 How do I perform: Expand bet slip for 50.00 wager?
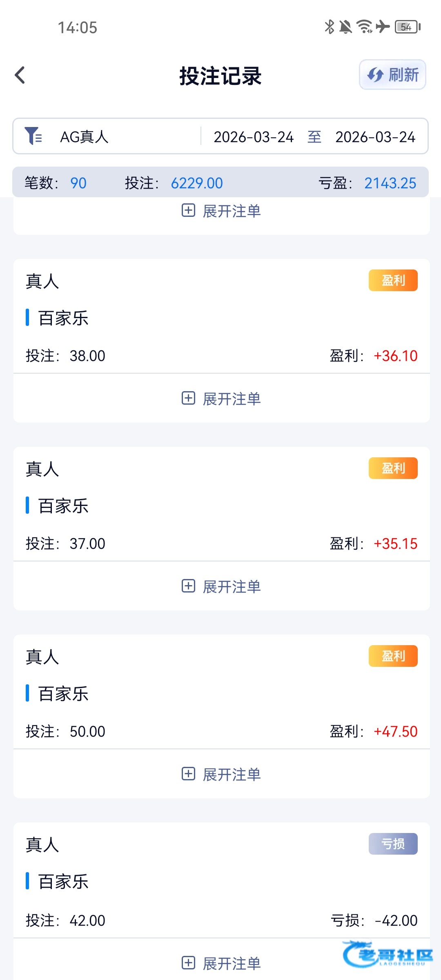(x=221, y=774)
